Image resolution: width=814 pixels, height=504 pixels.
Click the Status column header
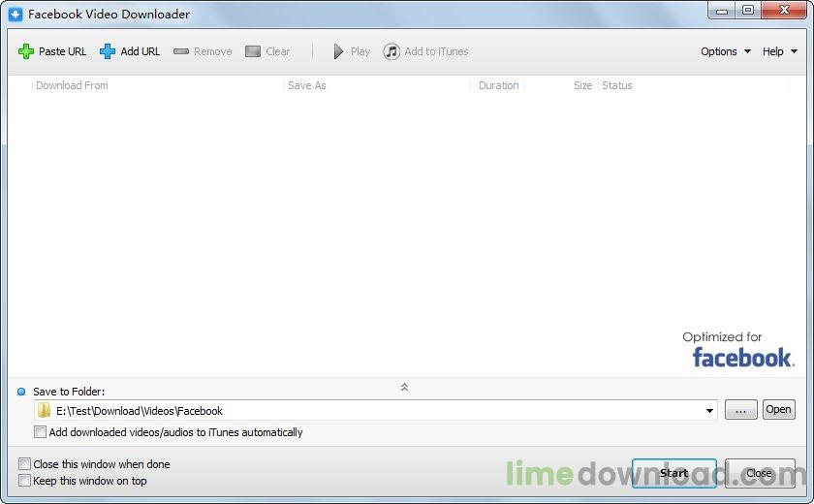[x=616, y=85]
